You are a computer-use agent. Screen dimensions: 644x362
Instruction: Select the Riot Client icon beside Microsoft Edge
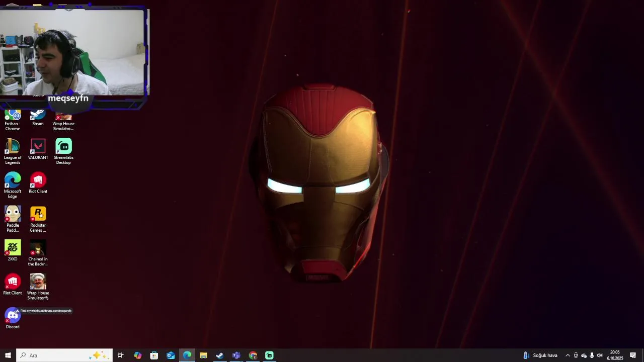point(38,183)
